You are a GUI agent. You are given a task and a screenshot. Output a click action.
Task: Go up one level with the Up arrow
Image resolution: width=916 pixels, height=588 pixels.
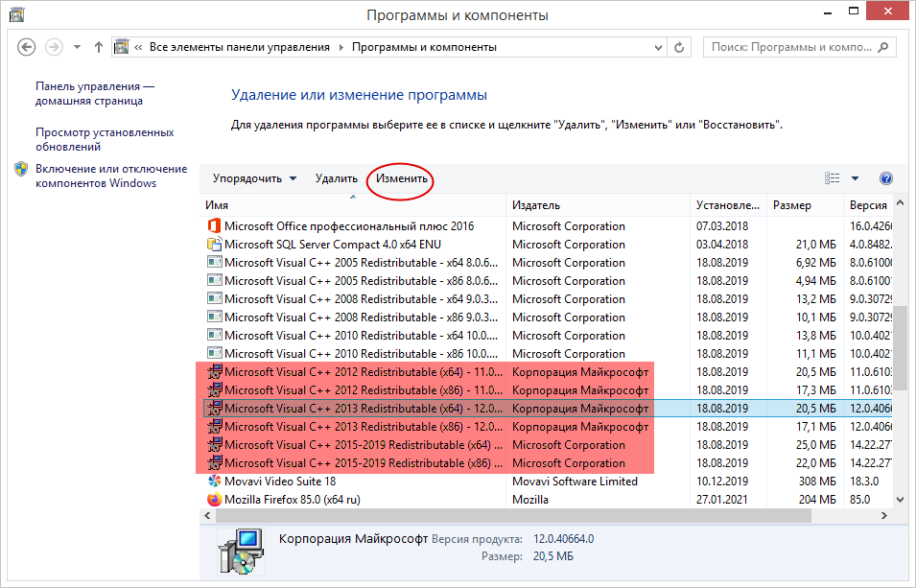99,47
